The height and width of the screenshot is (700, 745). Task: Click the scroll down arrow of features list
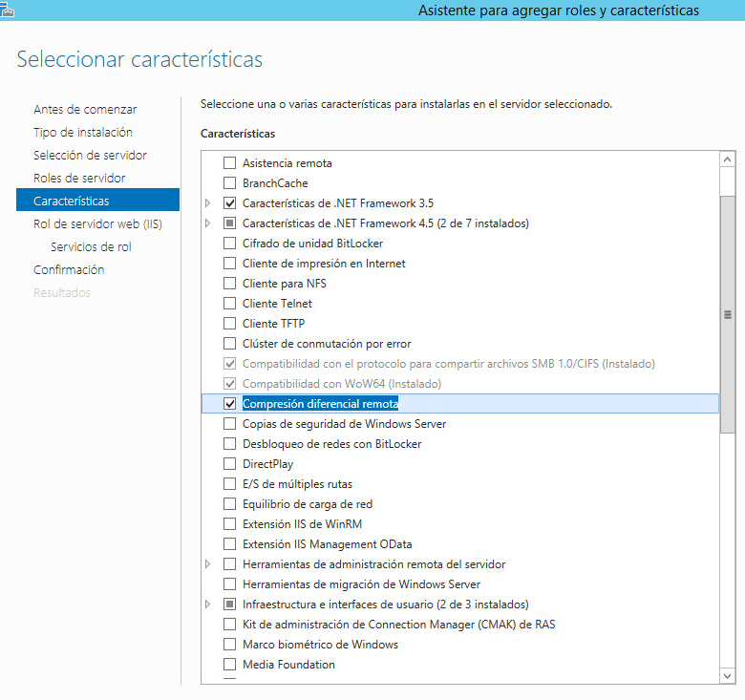728,675
